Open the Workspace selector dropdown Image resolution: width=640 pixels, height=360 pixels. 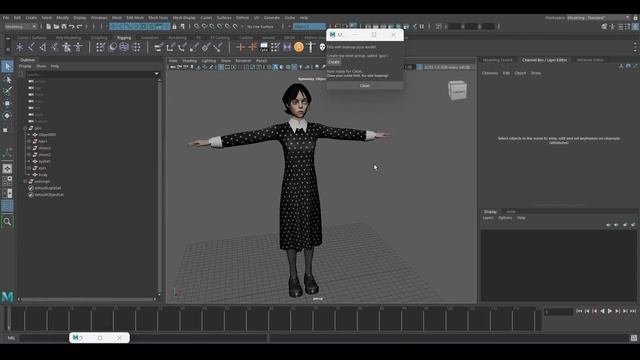598,18
